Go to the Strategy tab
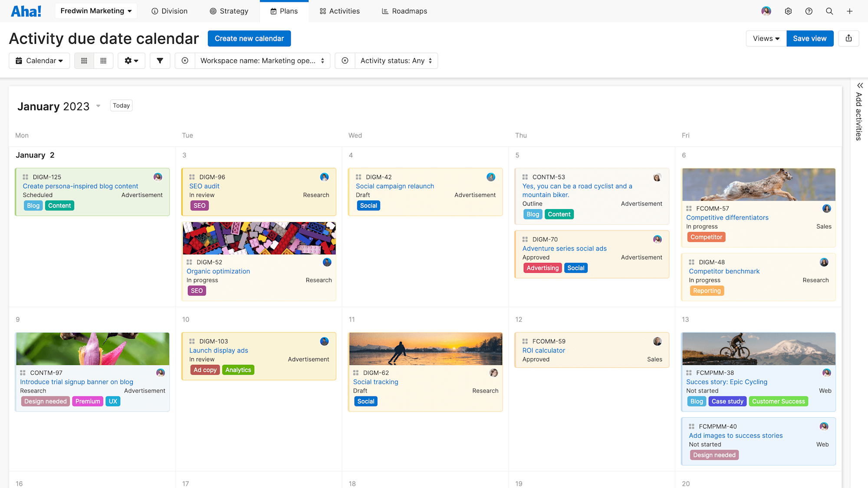 click(229, 11)
